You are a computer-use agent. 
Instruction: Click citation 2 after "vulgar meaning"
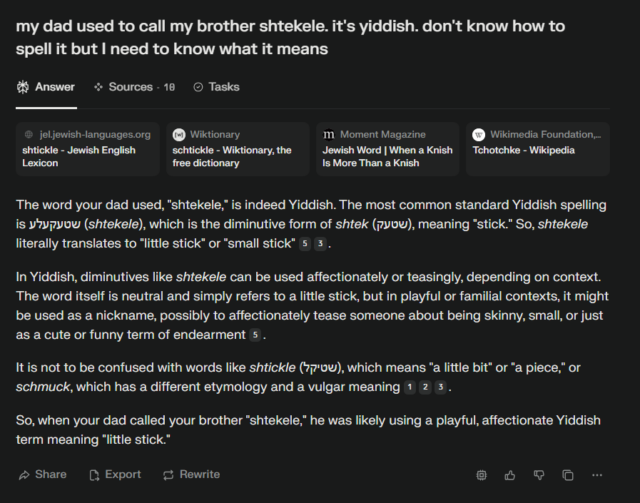pos(424,387)
